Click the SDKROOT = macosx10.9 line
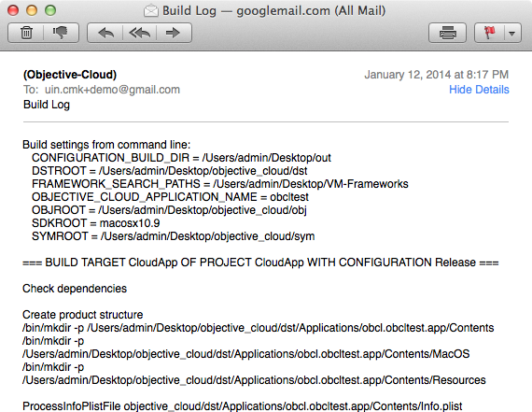The height and width of the screenshot is (412, 532). (96, 223)
